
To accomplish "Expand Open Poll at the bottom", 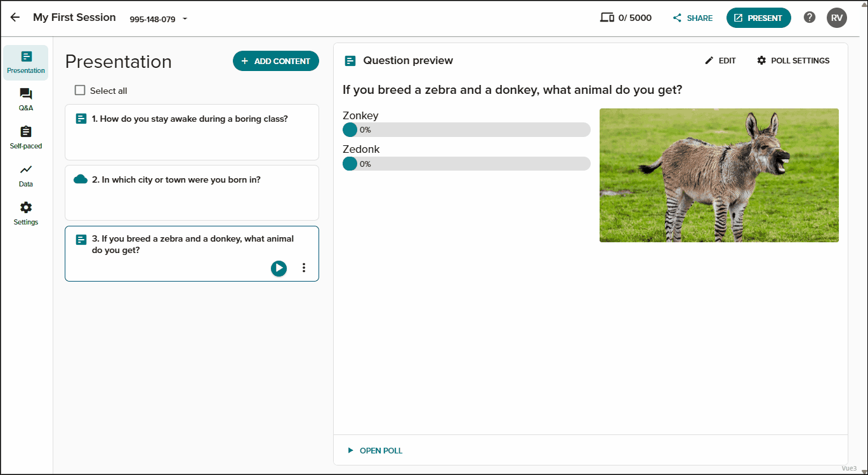I will point(375,451).
